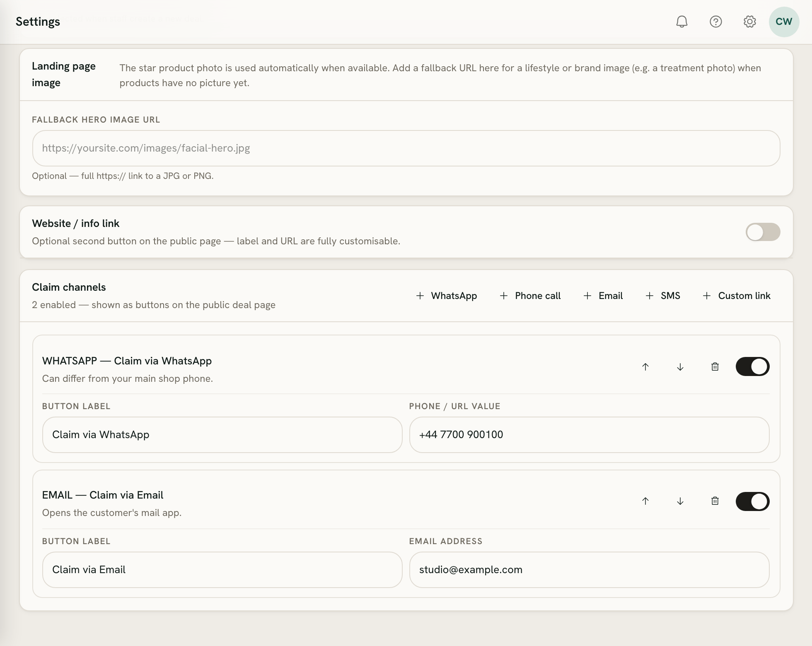Move the Email channel down

(680, 501)
